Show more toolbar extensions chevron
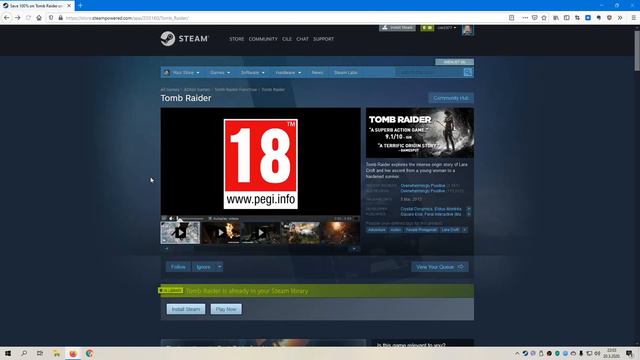 [x=620, y=18]
